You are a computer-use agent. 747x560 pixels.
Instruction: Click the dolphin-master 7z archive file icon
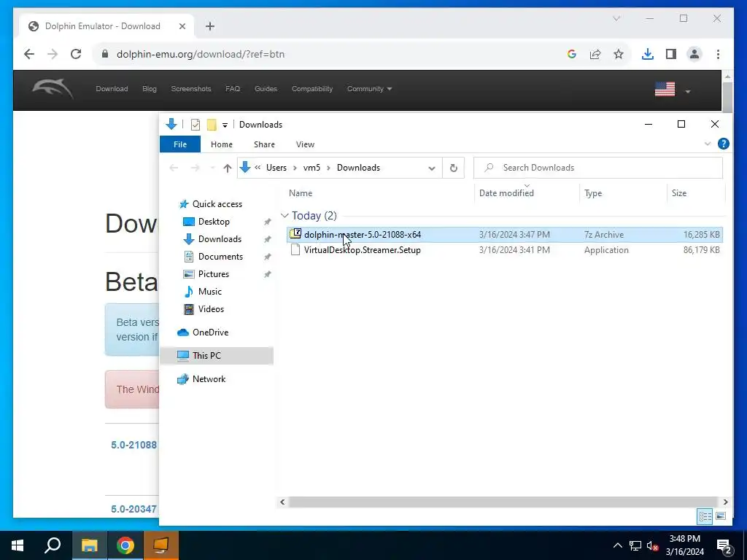point(295,234)
